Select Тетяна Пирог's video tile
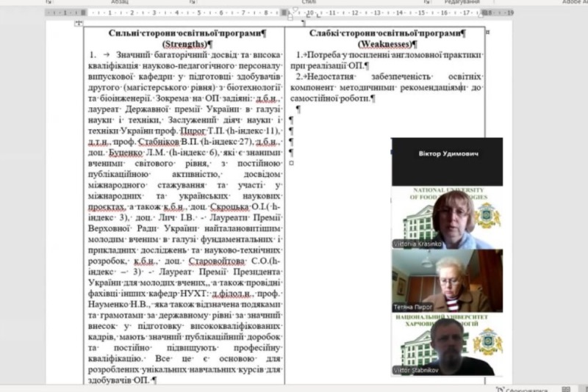 coord(447,280)
